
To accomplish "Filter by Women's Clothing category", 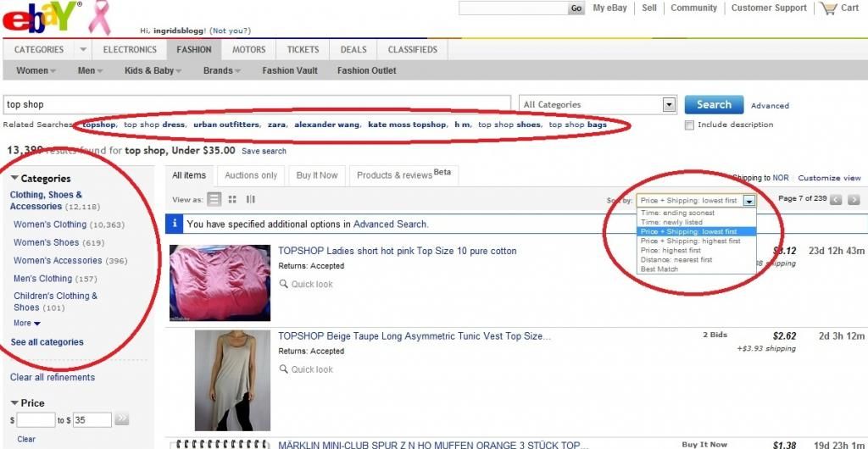I will (x=50, y=224).
